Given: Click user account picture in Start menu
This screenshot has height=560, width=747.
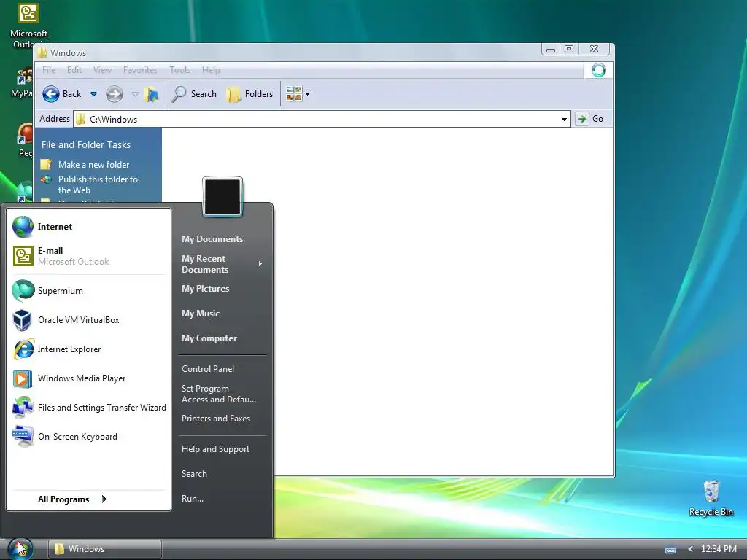Looking at the screenshot, I should (x=222, y=197).
